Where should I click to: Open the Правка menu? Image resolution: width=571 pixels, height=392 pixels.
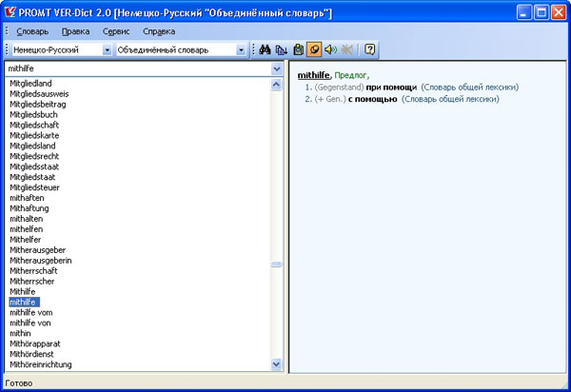pyautogui.click(x=76, y=31)
